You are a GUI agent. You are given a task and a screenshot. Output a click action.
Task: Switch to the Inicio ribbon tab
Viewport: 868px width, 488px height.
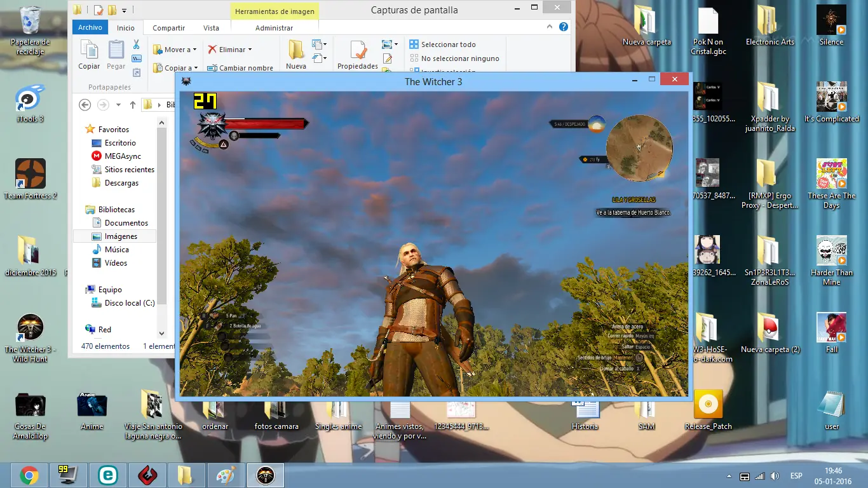pos(126,28)
